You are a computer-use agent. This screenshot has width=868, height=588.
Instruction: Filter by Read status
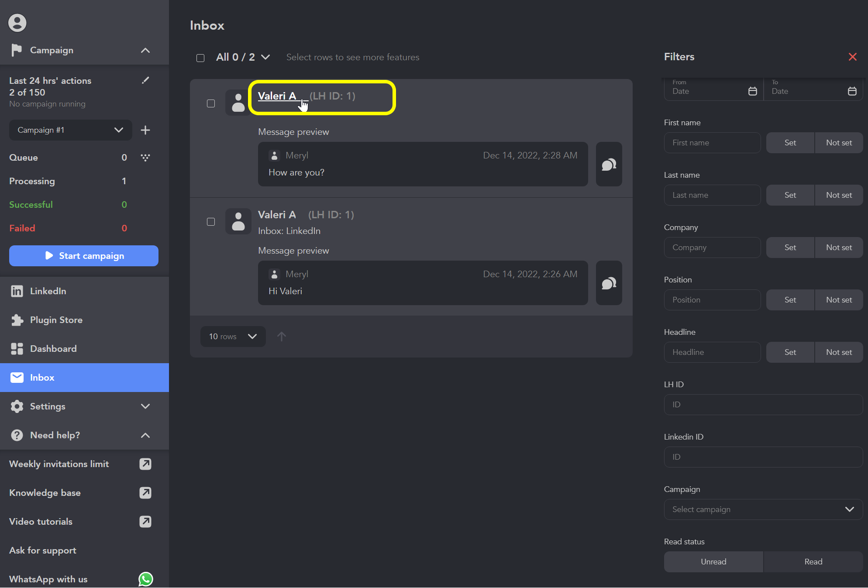coord(813,562)
